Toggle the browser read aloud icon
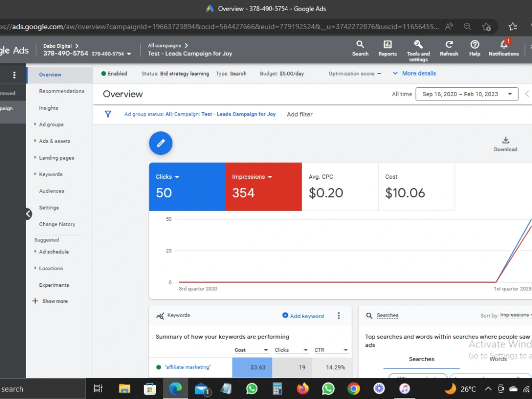 click(x=449, y=27)
